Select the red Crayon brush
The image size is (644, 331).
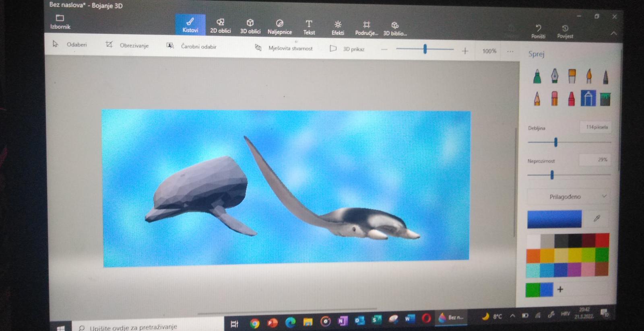tap(571, 99)
